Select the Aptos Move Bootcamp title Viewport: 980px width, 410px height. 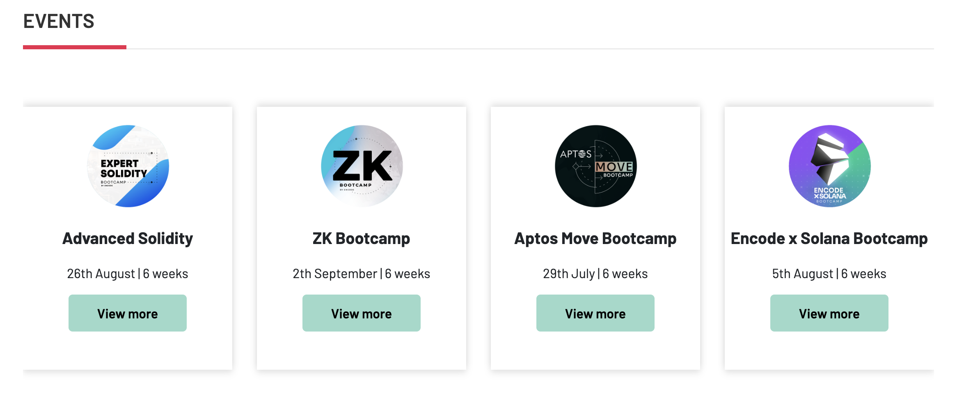pos(595,238)
